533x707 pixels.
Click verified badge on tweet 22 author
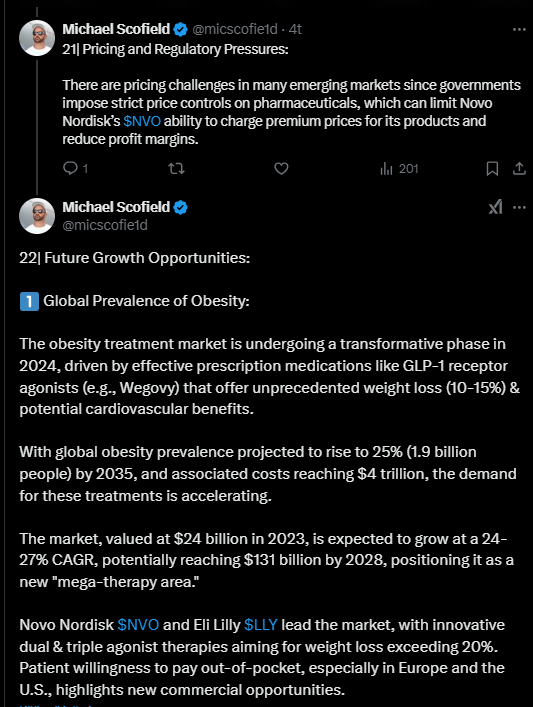tap(180, 208)
